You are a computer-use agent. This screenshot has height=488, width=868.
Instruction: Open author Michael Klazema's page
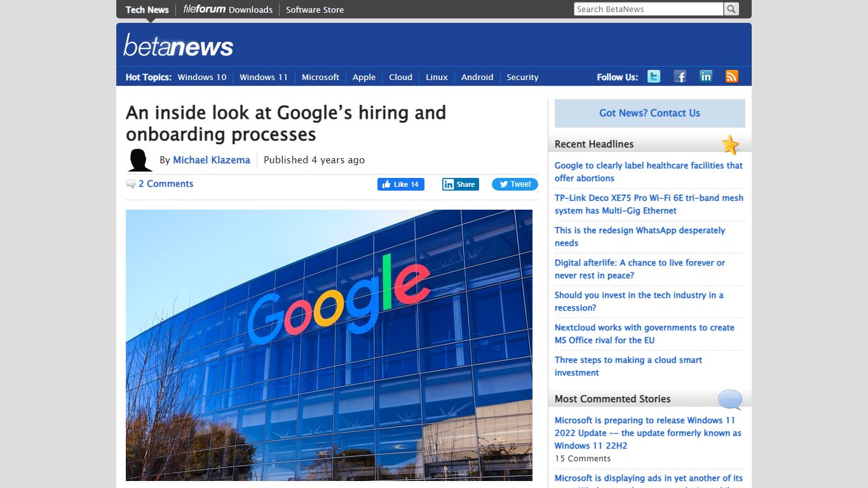(212, 160)
